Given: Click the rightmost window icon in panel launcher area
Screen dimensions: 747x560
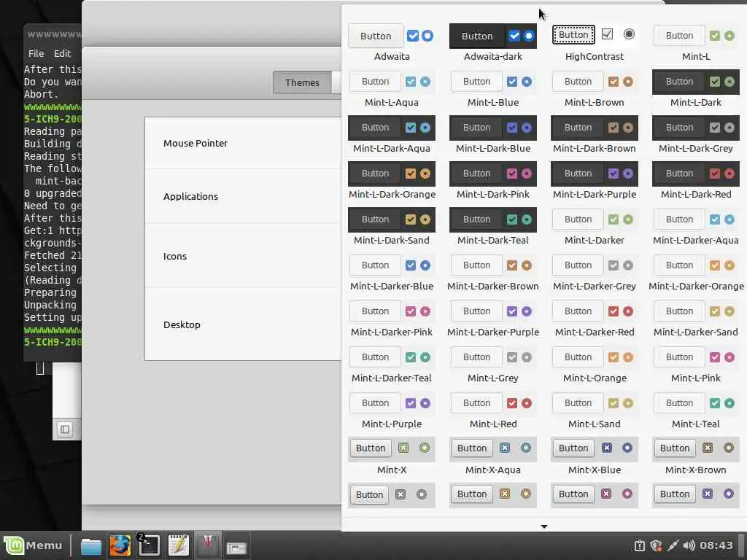Looking at the screenshot, I should [236, 548].
